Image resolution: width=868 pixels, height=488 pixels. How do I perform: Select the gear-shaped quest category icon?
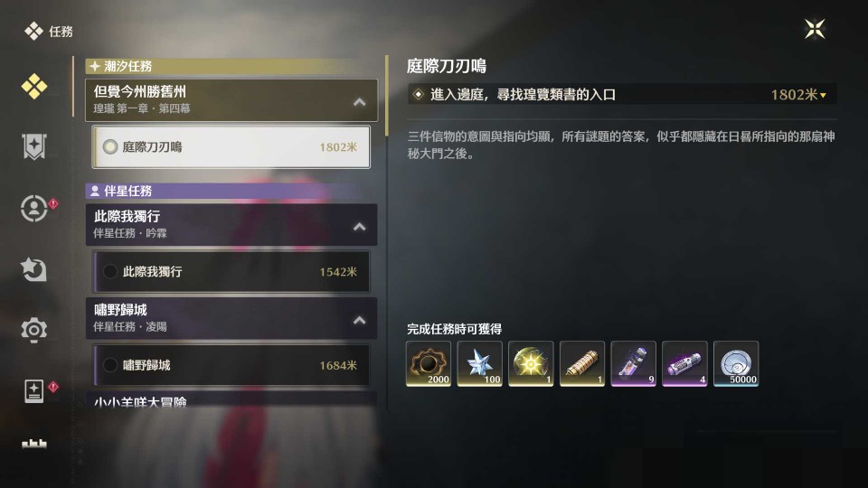[x=33, y=330]
